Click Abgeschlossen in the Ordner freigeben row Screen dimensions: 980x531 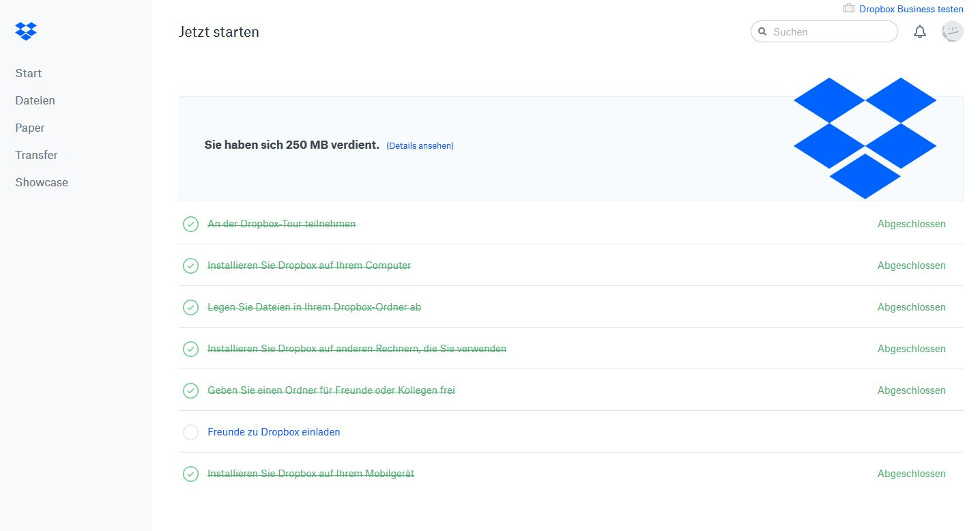(x=912, y=390)
